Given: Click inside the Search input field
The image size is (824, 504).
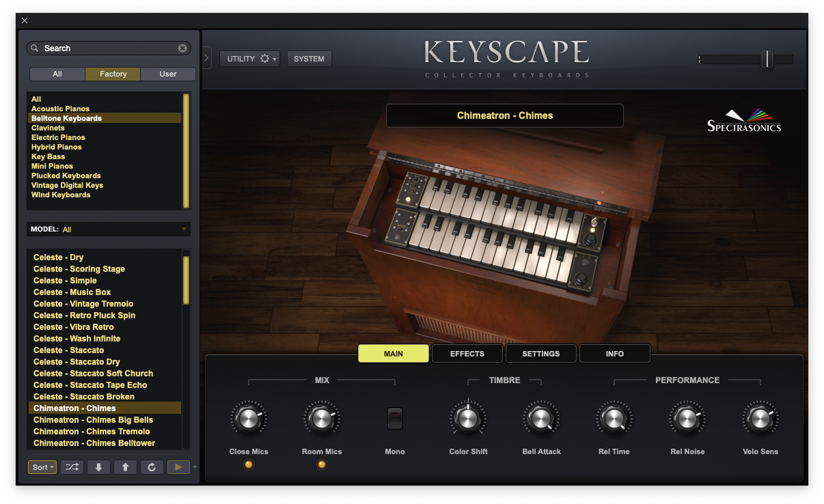Looking at the screenshot, I should 109,48.
